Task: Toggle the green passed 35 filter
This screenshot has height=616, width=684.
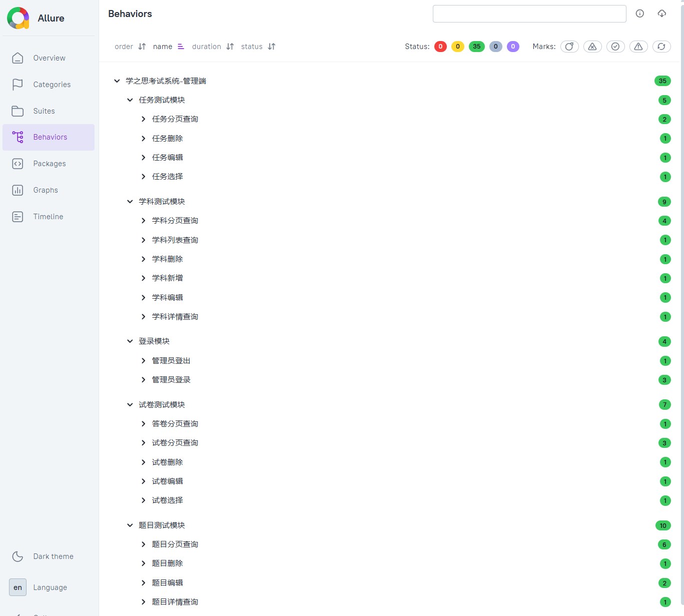Action: [477, 47]
